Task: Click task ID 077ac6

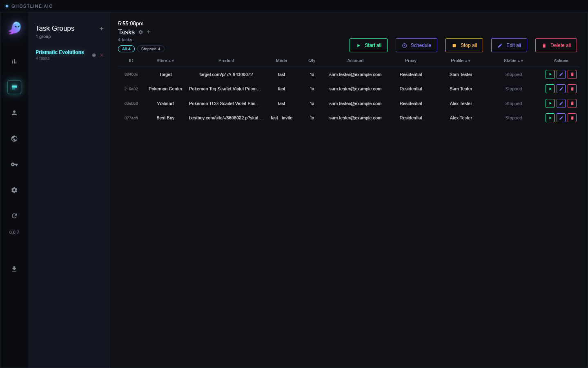Action: point(131,118)
